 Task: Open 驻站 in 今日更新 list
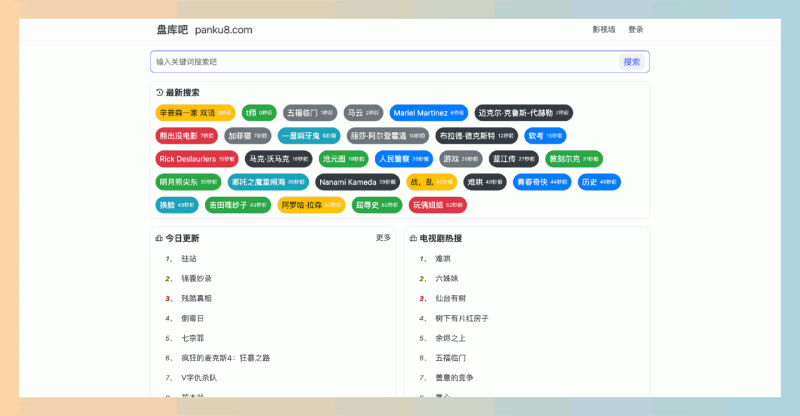189,259
